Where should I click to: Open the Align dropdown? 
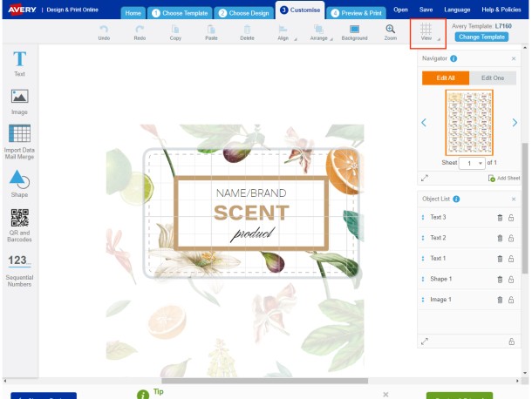[285, 32]
